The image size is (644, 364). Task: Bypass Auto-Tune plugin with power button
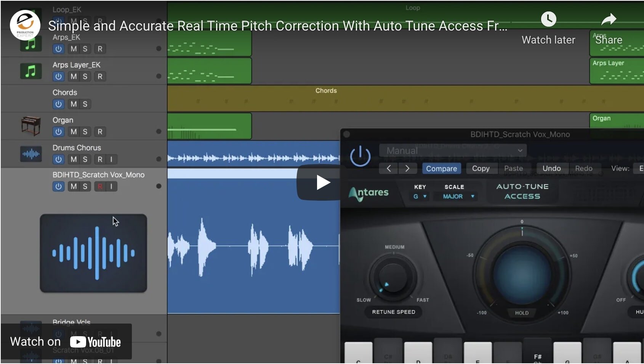(360, 156)
